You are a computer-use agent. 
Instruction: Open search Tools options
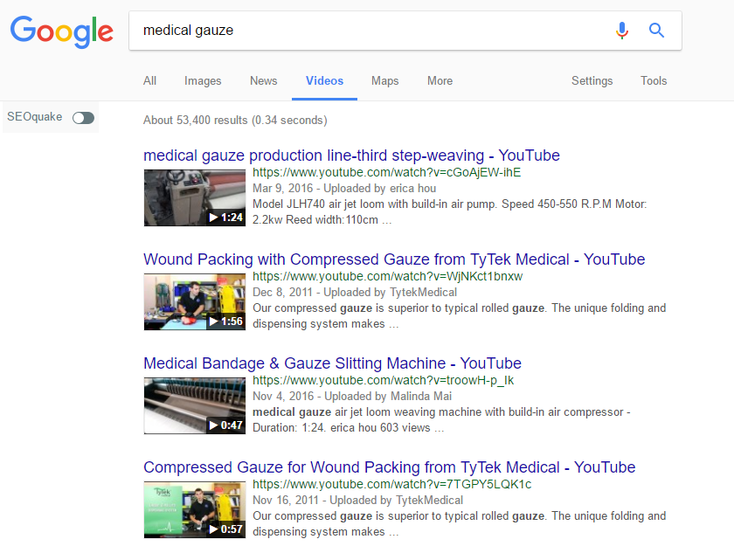coord(654,80)
